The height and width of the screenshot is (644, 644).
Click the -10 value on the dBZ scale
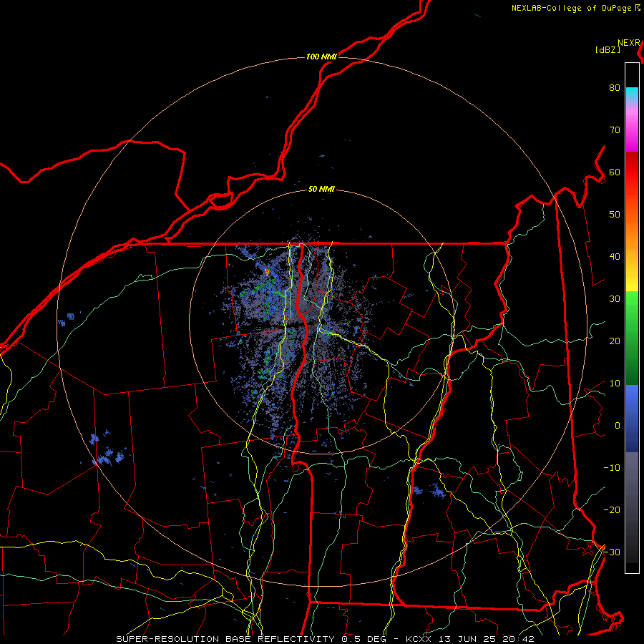click(x=612, y=468)
